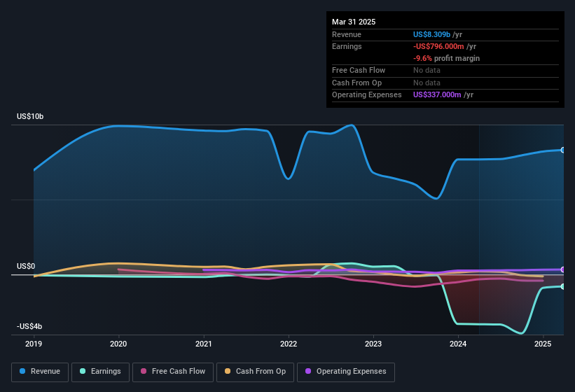Click the 2021 x-axis label
The image size is (575, 392).
tap(204, 344)
